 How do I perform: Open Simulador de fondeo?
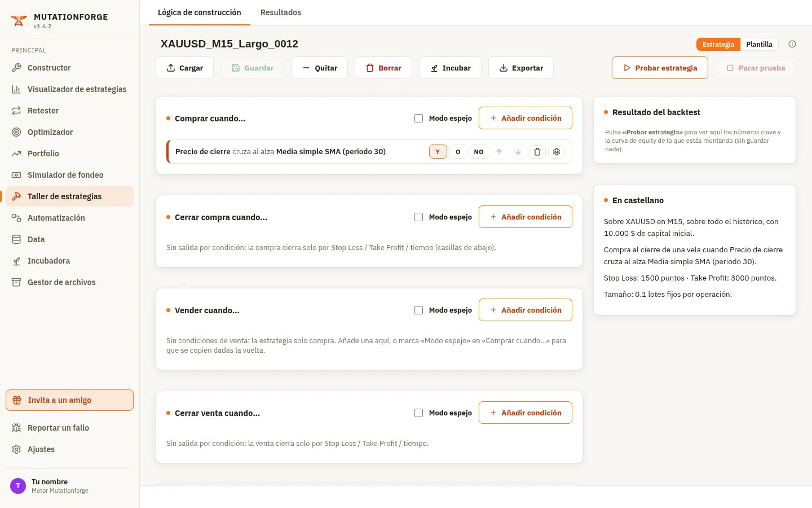tap(69, 175)
